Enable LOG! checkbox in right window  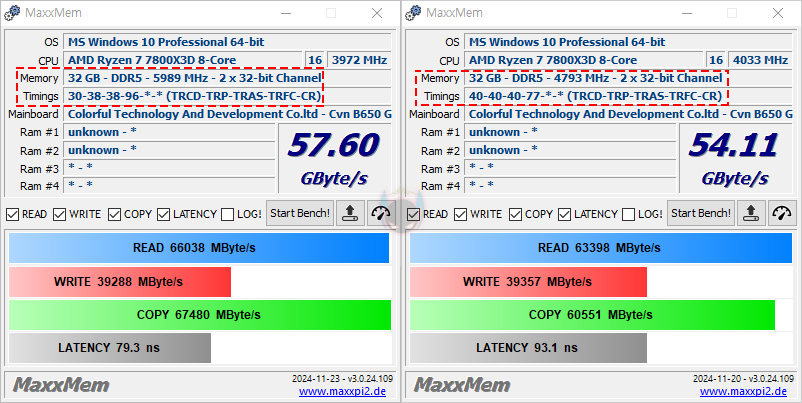(629, 214)
